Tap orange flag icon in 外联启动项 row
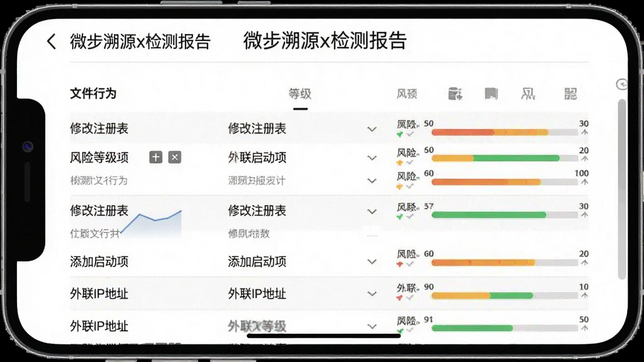This screenshot has height=362, width=644. pyautogui.click(x=399, y=163)
